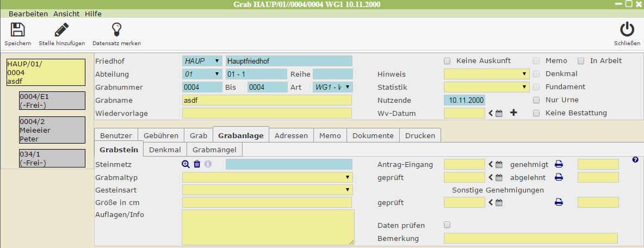Click the Datensatz merken lightbulb icon
The height and width of the screenshot is (248, 644).
[x=116, y=29]
